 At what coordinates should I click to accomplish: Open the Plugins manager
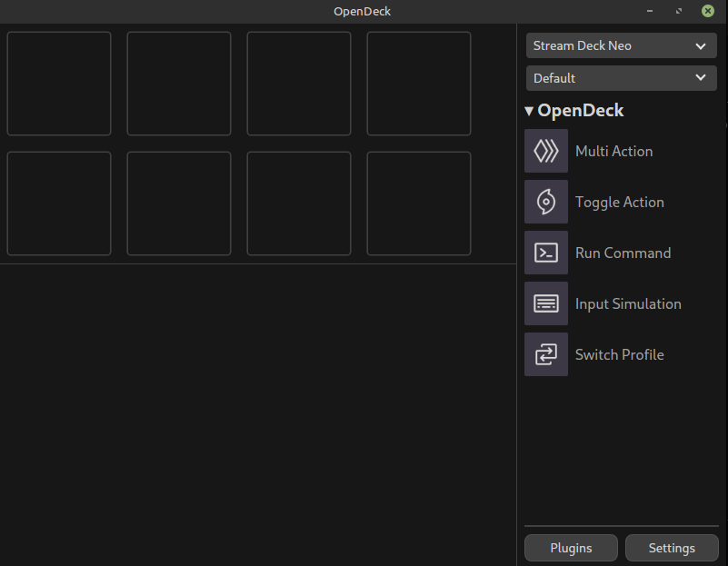click(571, 548)
